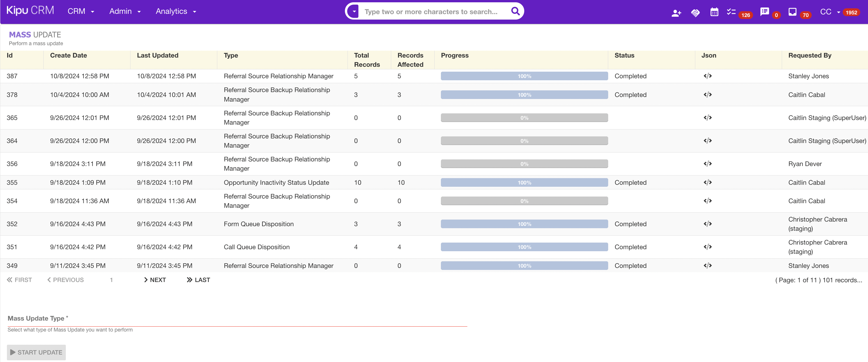Click the add user icon in header
The height and width of the screenshot is (362, 868).
[676, 13]
